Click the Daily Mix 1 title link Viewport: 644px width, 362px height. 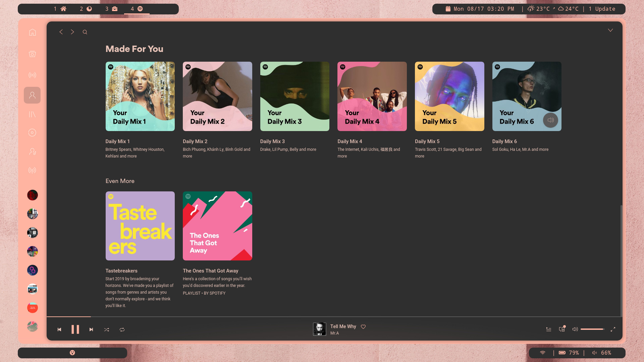(118, 141)
